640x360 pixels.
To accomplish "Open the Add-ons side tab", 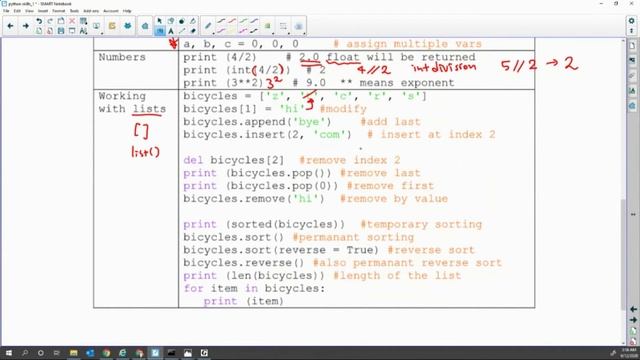I will point(632,106).
